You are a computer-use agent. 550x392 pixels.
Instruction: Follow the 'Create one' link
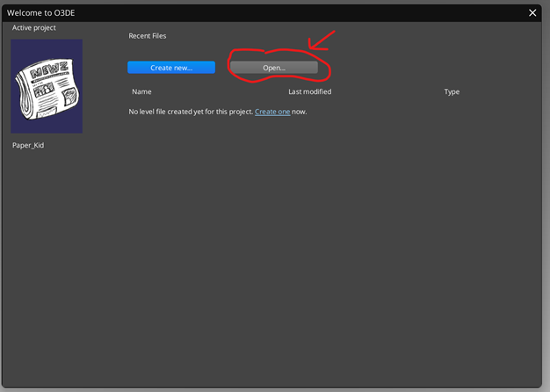point(272,112)
